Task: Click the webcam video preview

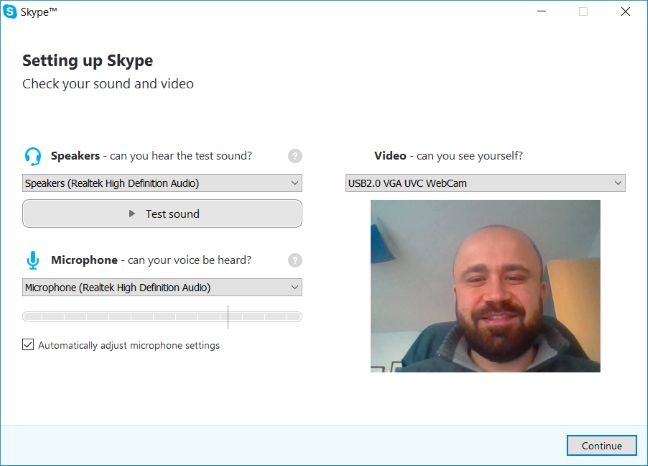Action: click(x=485, y=286)
